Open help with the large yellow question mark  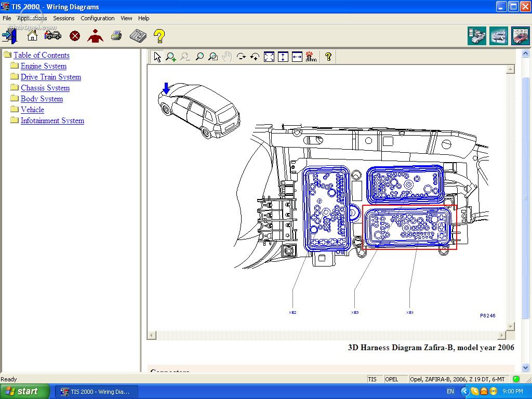[x=159, y=36]
